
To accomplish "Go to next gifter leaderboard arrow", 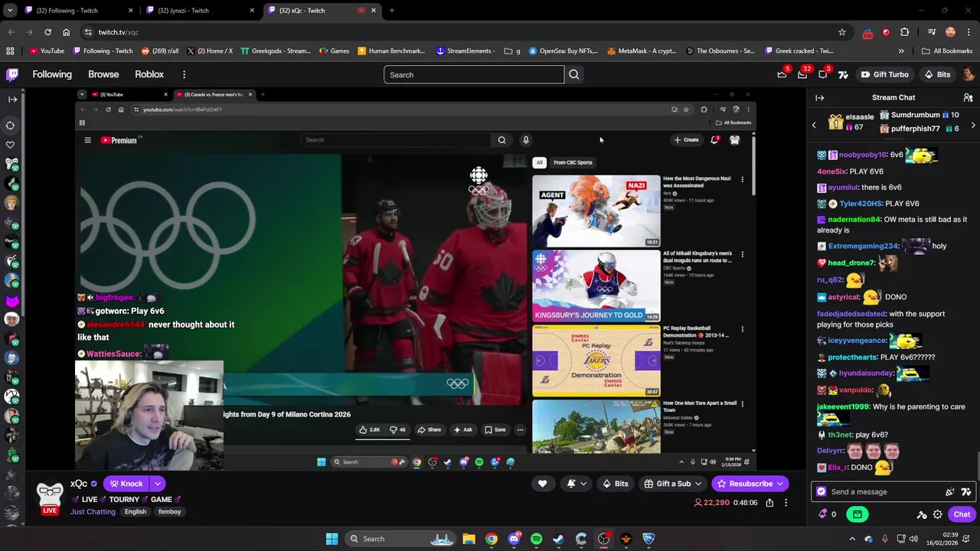I will [973, 125].
